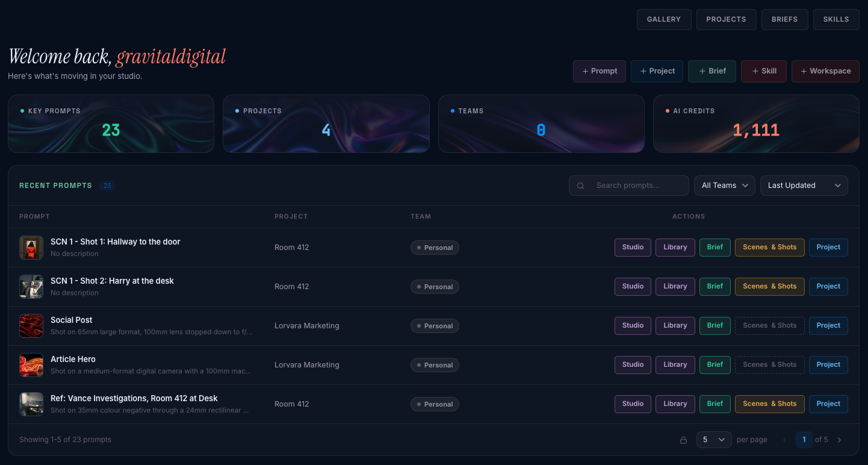Open Scenes & Shots for Ref: Vance row
The image size is (868, 465).
point(770,404)
